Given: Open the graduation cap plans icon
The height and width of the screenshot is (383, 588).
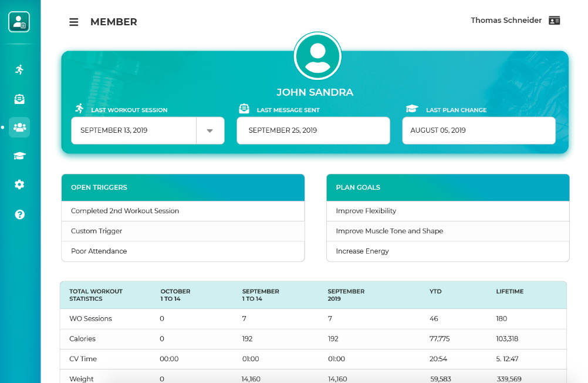Looking at the screenshot, I should pos(19,156).
